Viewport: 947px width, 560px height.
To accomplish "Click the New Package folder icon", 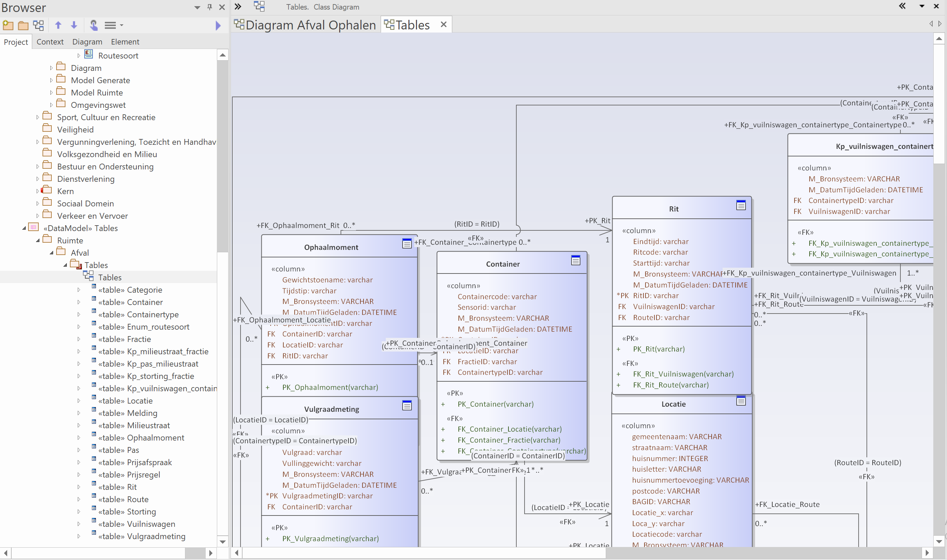I will (x=23, y=25).
